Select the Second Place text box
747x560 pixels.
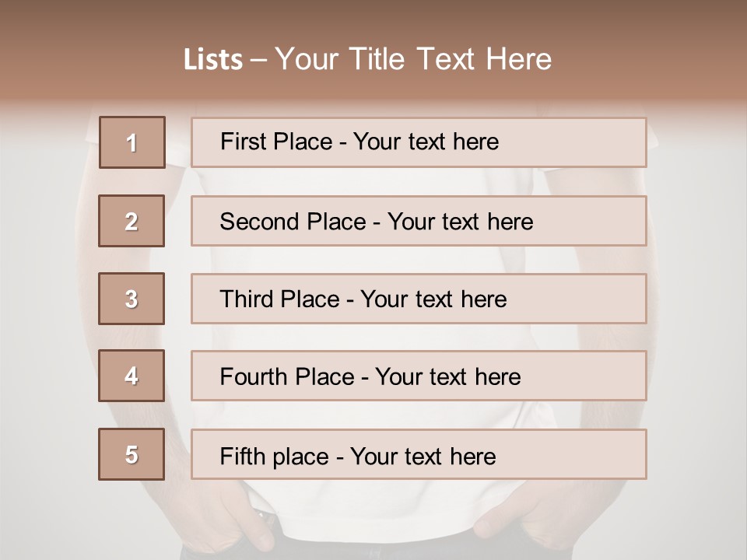(x=419, y=221)
